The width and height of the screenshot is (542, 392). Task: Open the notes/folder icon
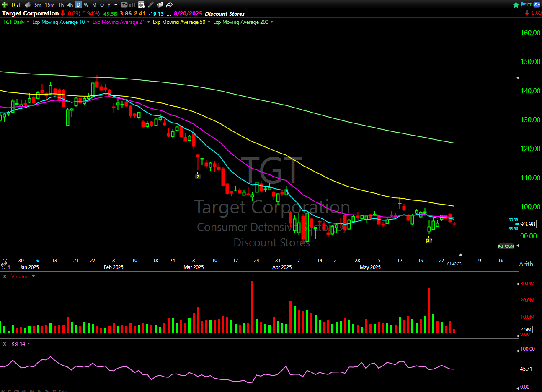pyautogui.click(x=160, y=5)
